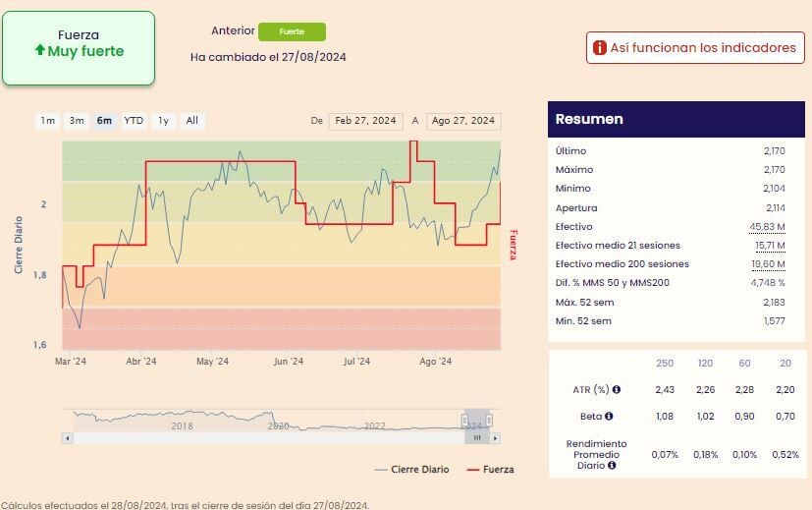Click Rendimiento value 0,52%
The image size is (812, 510).
click(785, 455)
